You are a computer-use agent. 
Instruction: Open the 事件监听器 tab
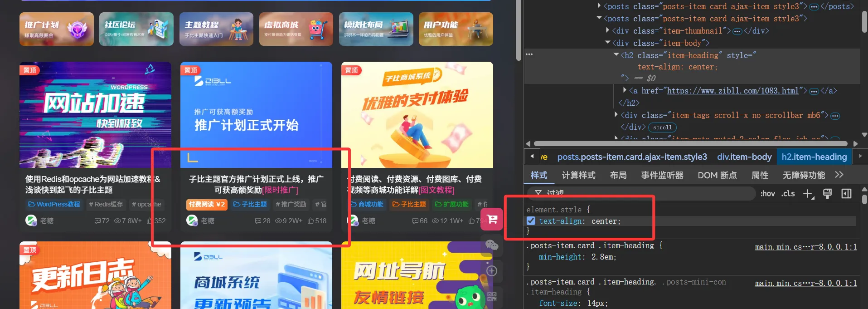click(662, 175)
